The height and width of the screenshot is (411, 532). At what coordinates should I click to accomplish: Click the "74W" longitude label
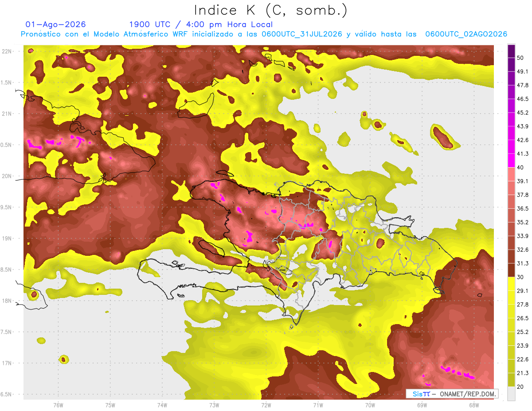(x=162, y=405)
